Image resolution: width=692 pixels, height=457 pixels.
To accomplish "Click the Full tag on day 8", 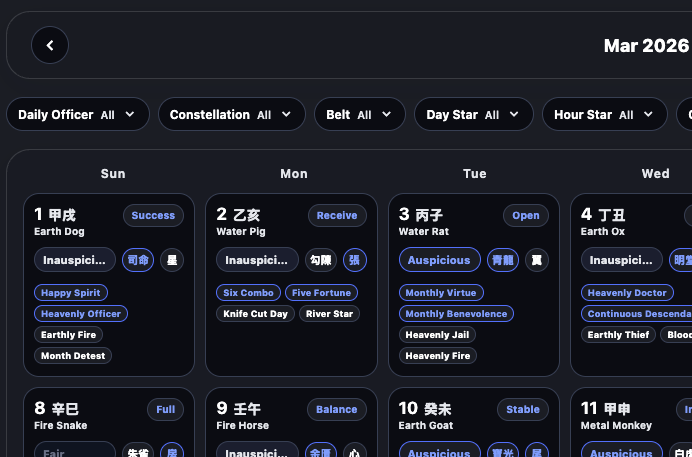I will tap(165, 409).
